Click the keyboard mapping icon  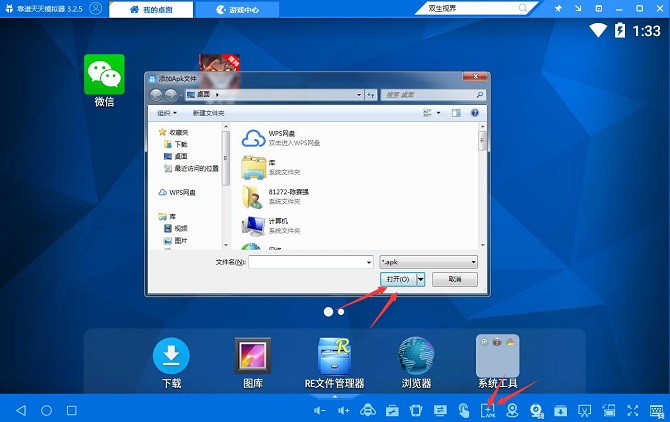point(657,410)
